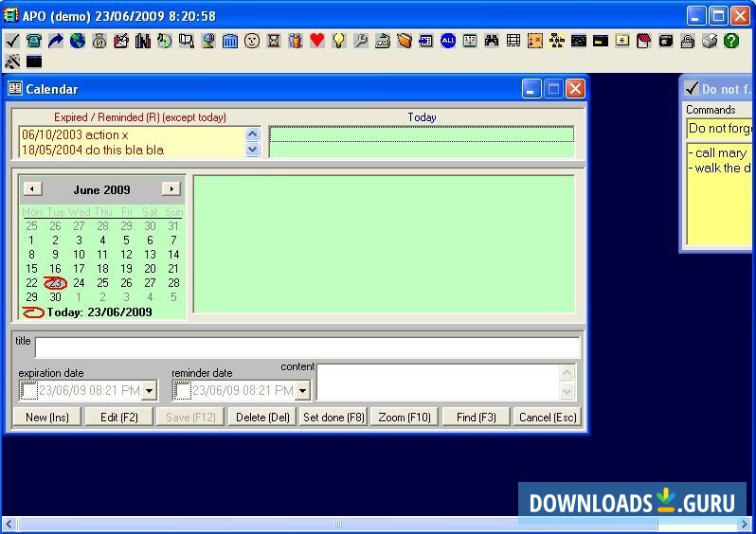Image resolution: width=756 pixels, height=534 pixels.
Task: Click the red heart icon
Action: pyautogui.click(x=316, y=41)
